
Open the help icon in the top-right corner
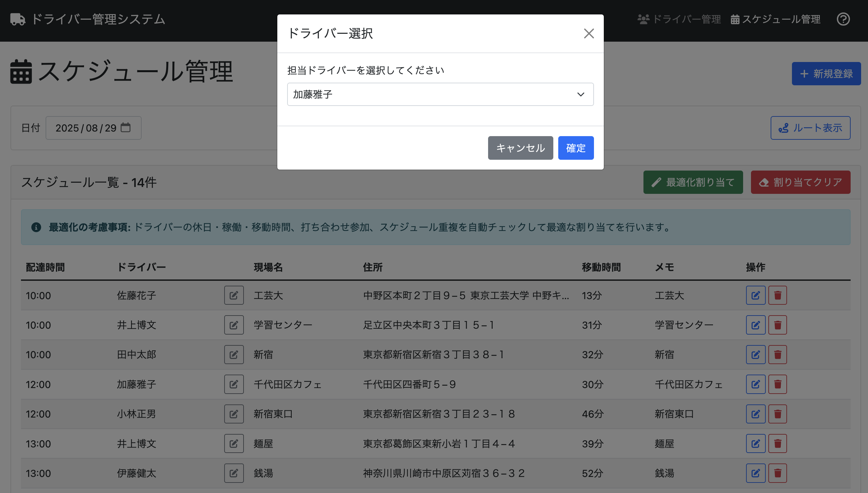[843, 20]
